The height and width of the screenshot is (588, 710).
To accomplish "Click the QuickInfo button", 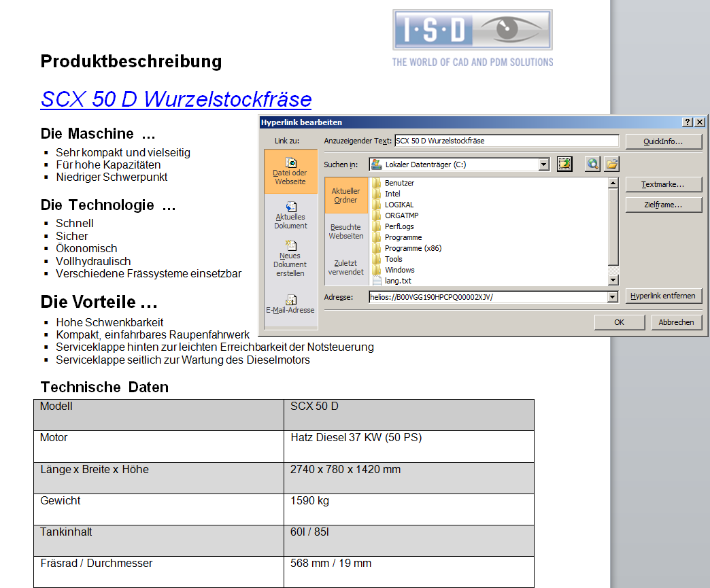I will (x=664, y=141).
